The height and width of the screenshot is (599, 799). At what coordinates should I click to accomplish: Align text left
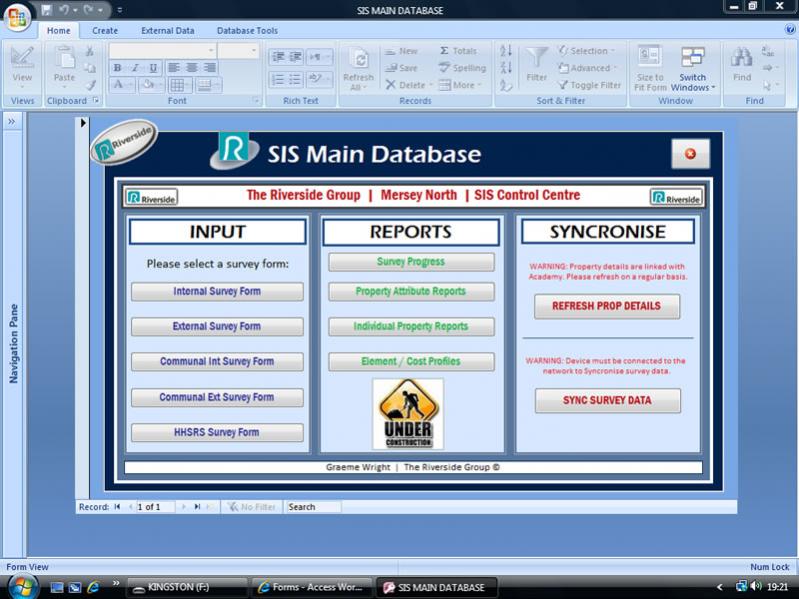point(173,68)
